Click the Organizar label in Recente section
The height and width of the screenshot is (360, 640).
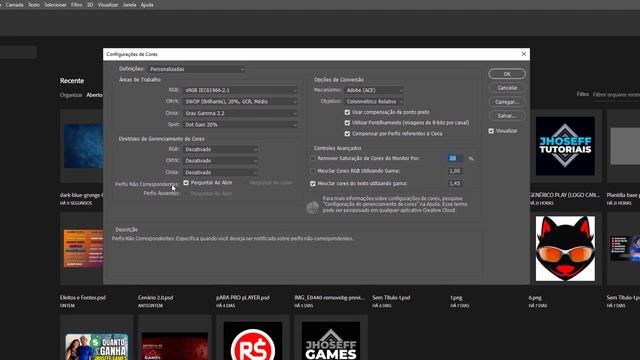click(x=71, y=95)
